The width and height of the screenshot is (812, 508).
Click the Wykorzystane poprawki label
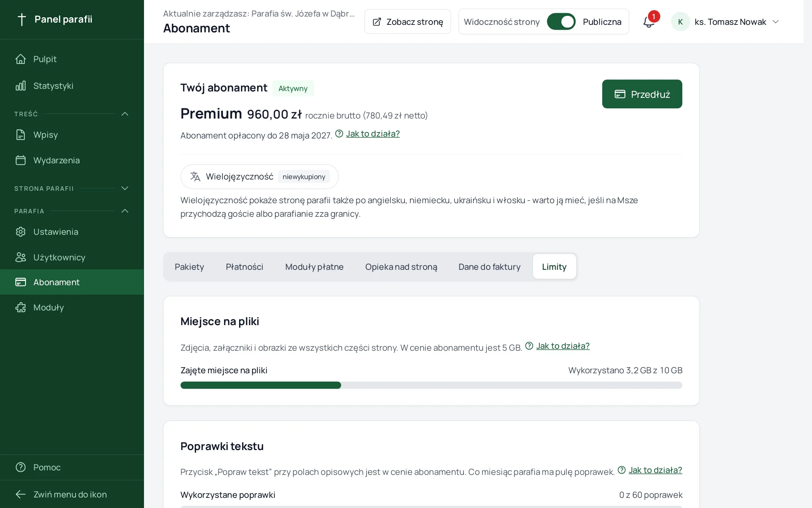click(x=228, y=495)
